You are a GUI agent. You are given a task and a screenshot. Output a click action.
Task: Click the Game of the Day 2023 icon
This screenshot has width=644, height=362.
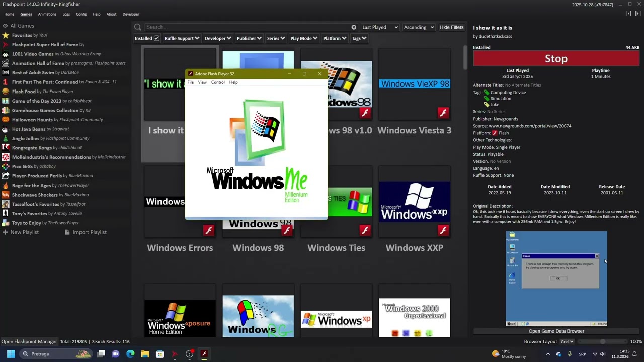coord(5,101)
